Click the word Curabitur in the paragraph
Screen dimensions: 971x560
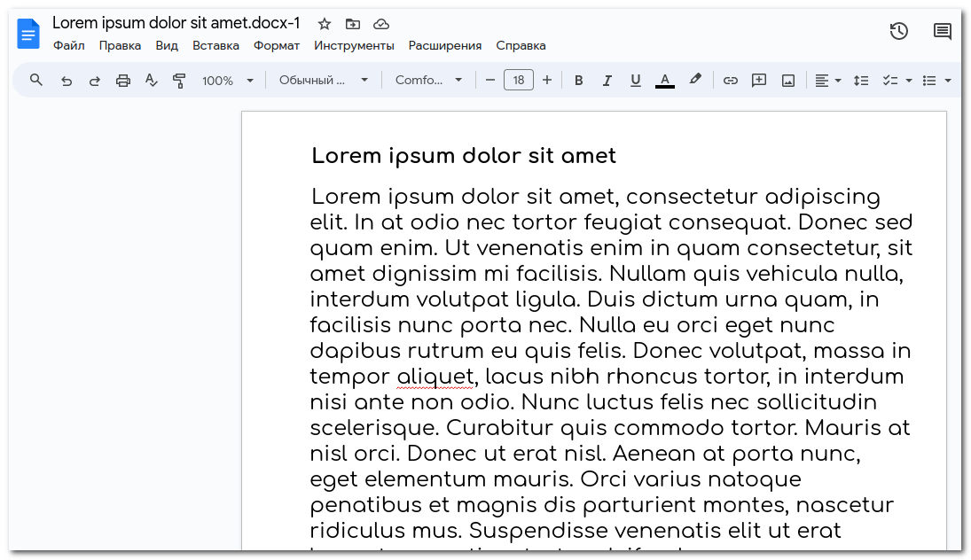click(500, 428)
